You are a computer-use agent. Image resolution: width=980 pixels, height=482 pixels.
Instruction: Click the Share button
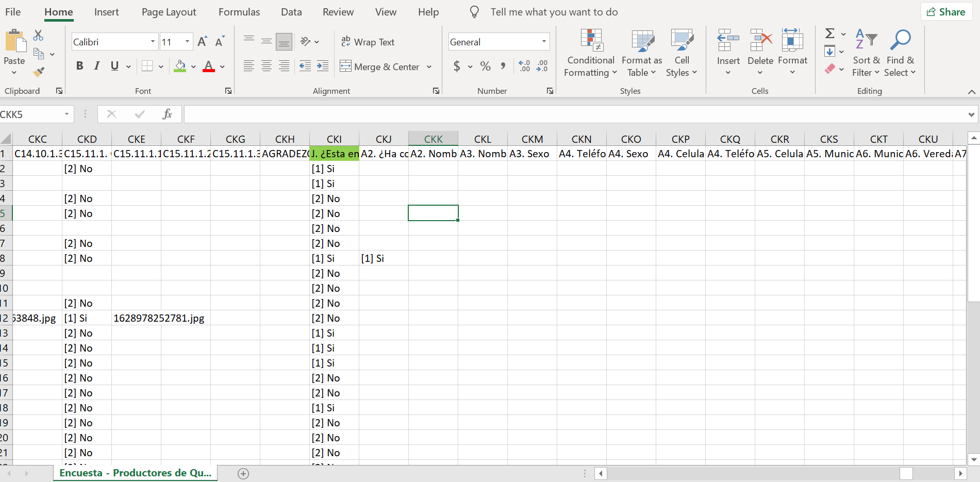pos(946,12)
